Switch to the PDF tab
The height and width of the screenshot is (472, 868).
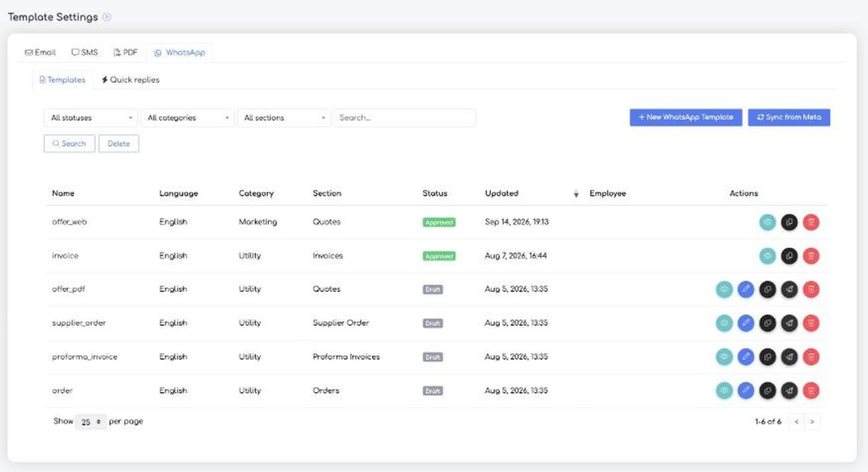point(125,52)
